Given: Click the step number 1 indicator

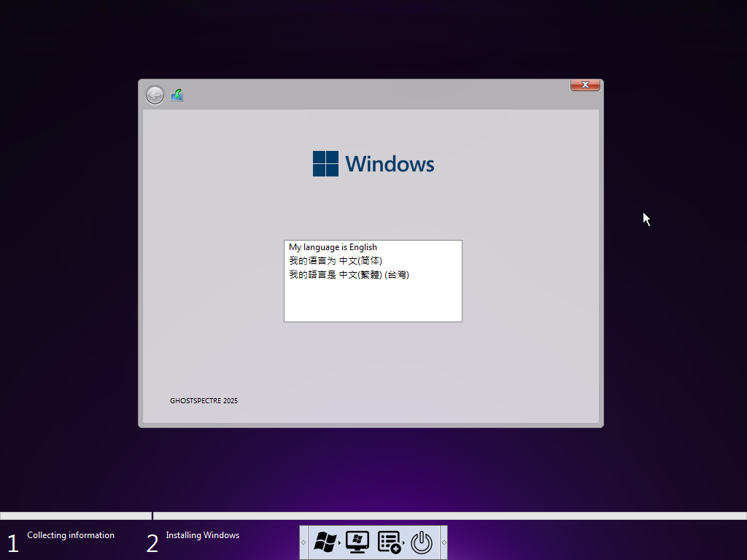Looking at the screenshot, I should click(12, 542).
